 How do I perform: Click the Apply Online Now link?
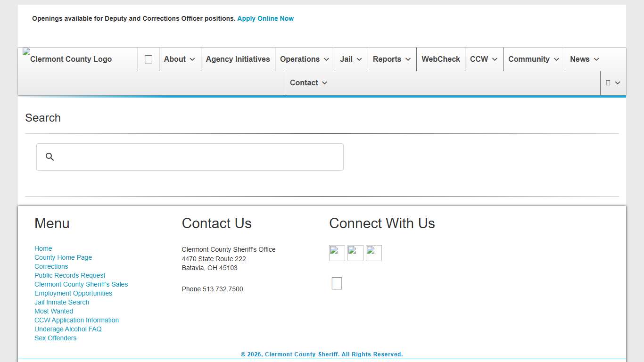point(265,19)
